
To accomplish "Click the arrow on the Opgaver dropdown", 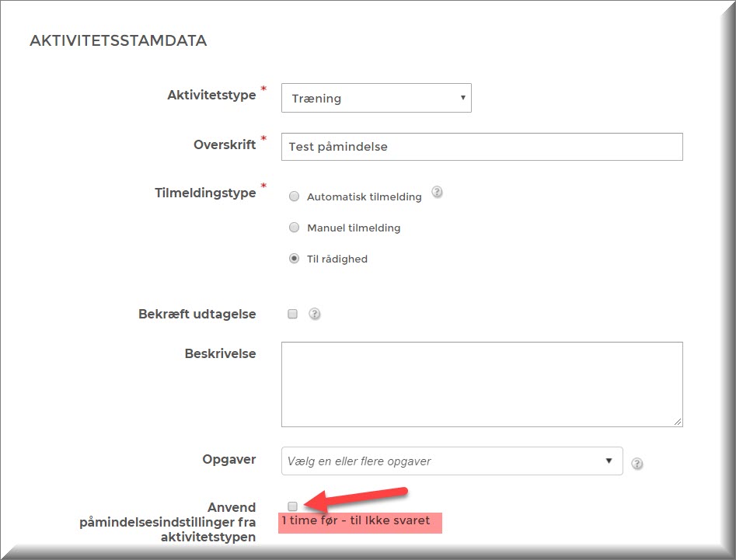I will [x=609, y=461].
